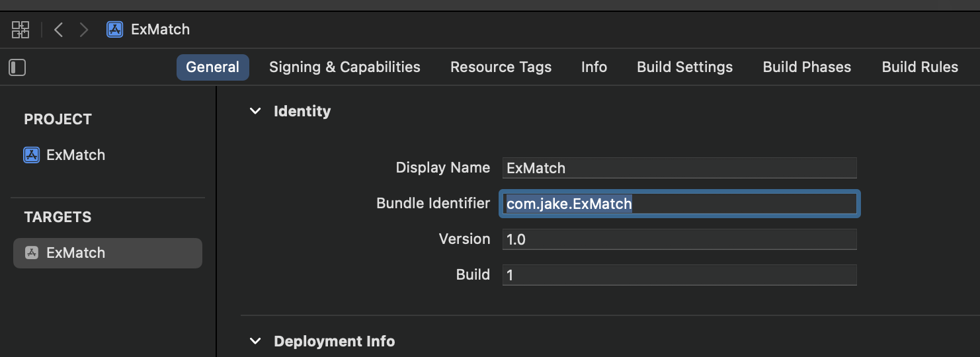Screen dimensions: 980x357
Task: Go forward with the right chevron
Action: [x=83, y=29]
